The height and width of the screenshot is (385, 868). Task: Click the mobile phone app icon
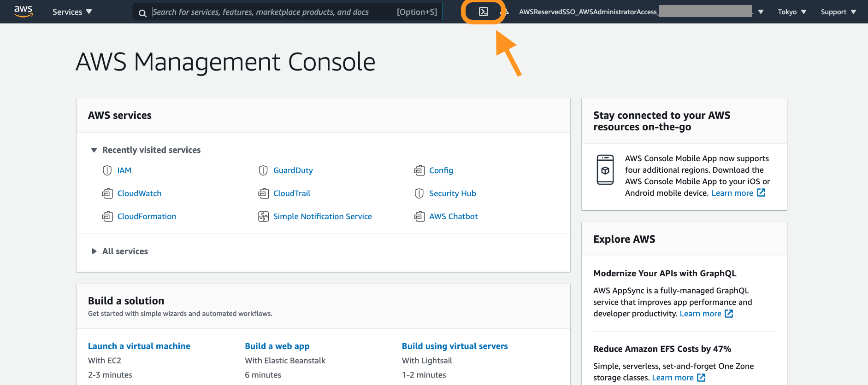pos(605,170)
